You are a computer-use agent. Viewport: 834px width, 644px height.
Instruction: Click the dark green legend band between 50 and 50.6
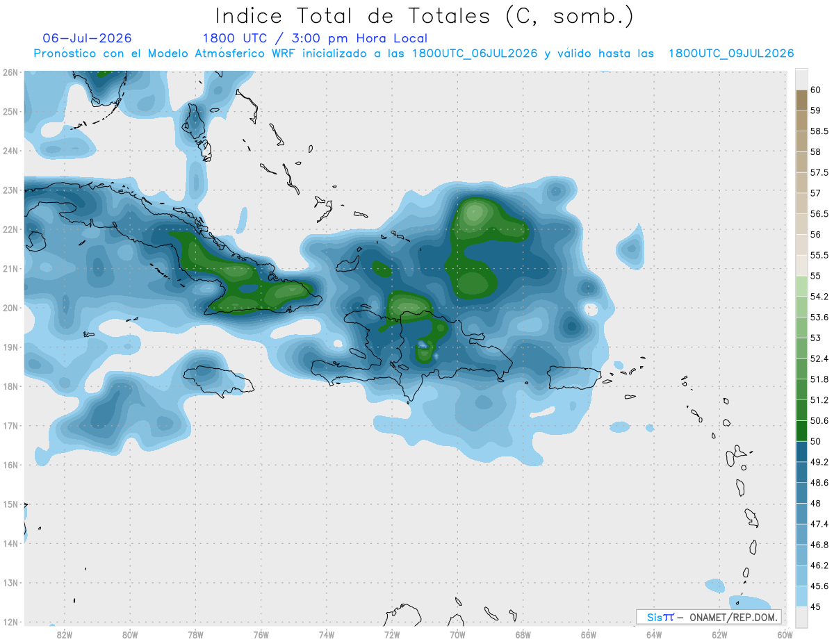coord(801,431)
